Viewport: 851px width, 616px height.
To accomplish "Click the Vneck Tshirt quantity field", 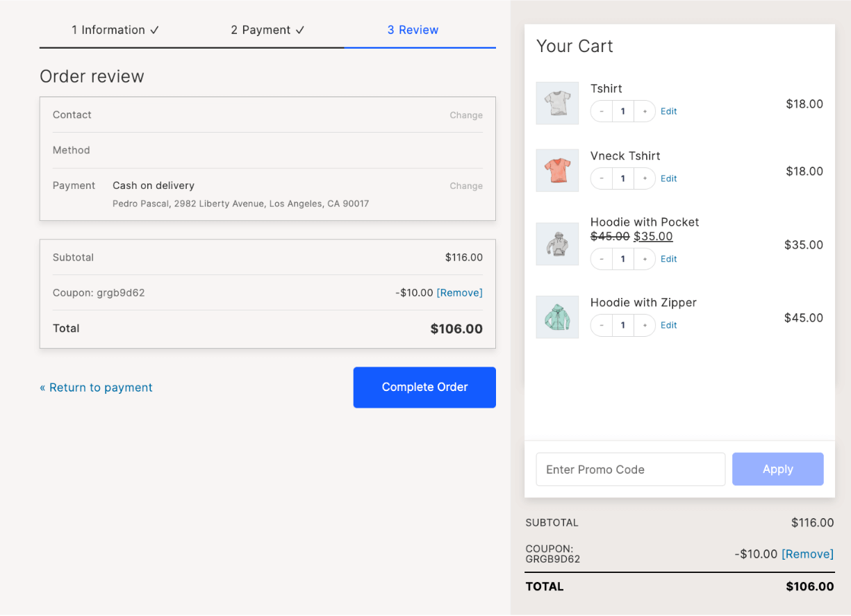I will (x=623, y=178).
